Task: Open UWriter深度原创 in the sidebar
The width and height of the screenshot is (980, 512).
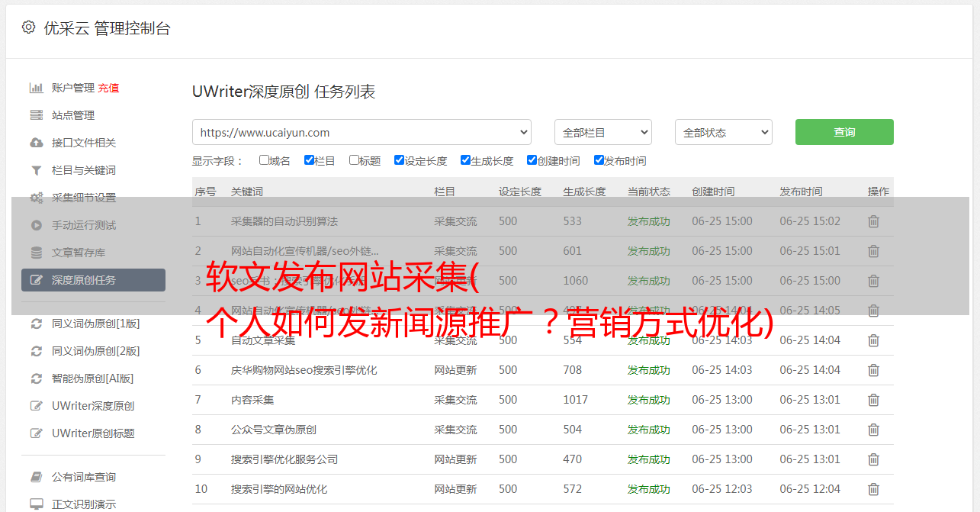Action: point(93,406)
